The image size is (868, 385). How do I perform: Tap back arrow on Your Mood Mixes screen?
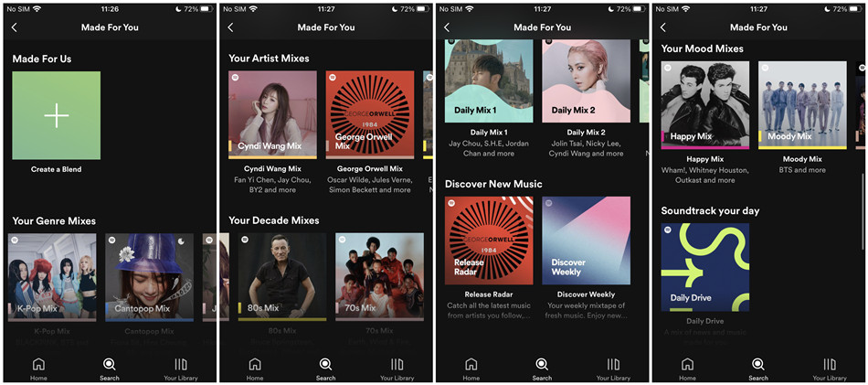(663, 27)
